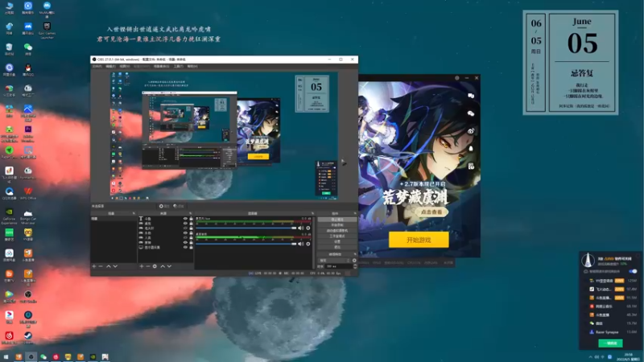Undock the Audio Mixer dock via its header icon
644x362 pixels.
point(312,213)
